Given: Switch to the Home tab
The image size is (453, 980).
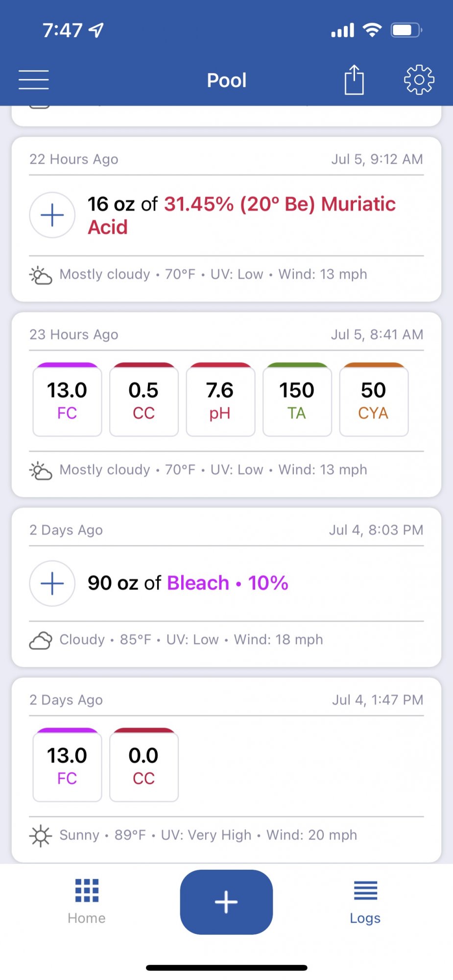Looking at the screenshot, I should [87, 902].
